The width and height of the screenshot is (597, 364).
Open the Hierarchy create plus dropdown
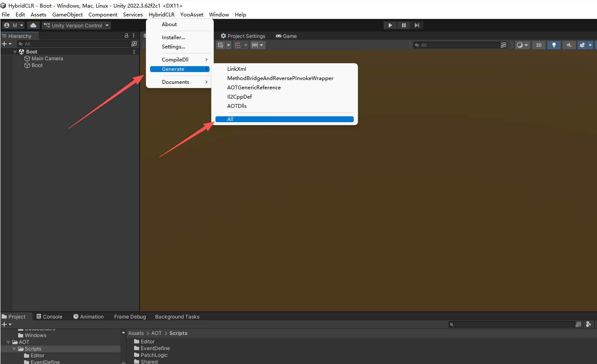coord(7,44)
